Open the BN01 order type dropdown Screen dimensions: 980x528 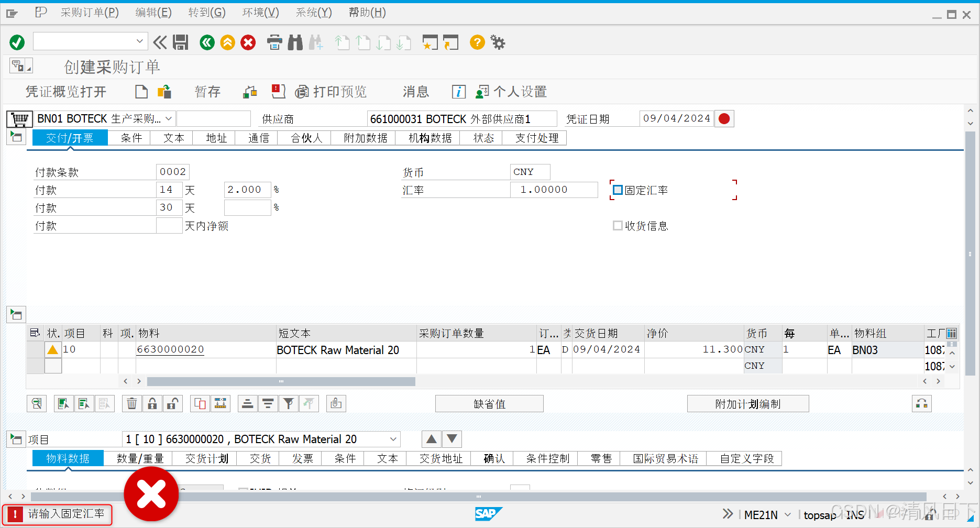coord(168,118)
